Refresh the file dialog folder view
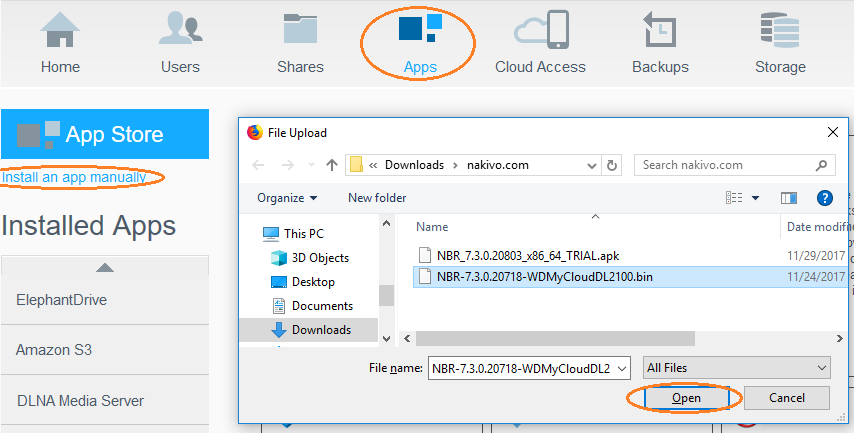 coord(612,165)
